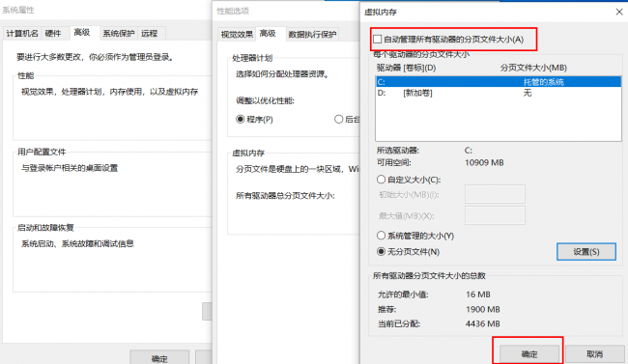Click the 10909 MB available space value
Screen dimensions: 628x364
pyautogui.click(x=484, y=162)
